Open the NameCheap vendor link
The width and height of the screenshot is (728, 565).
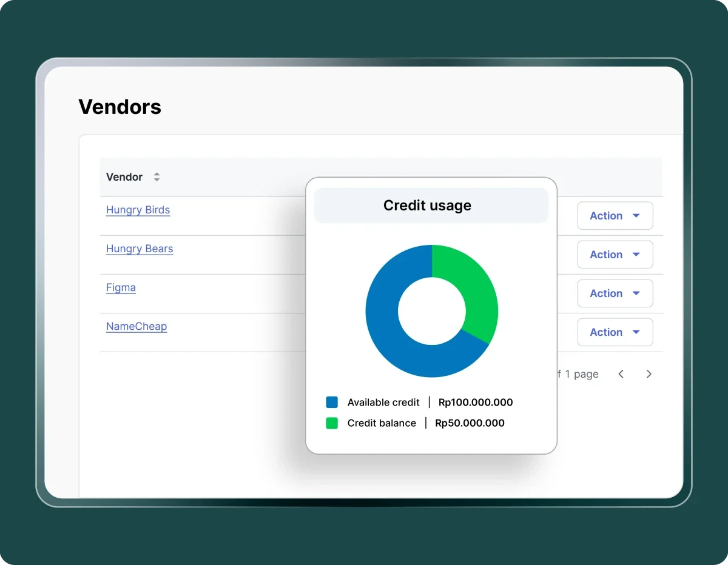[136, 327]
